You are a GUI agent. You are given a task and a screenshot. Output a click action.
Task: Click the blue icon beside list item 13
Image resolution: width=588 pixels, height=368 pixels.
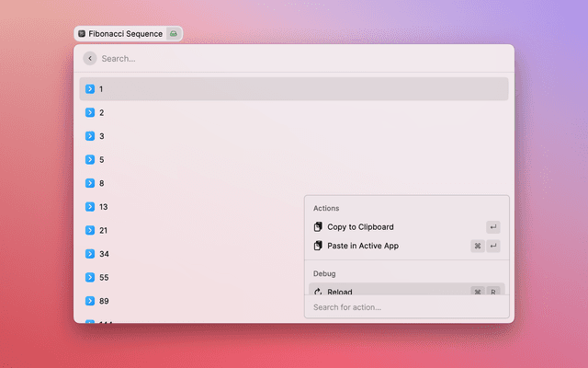(x=90, y=207)
